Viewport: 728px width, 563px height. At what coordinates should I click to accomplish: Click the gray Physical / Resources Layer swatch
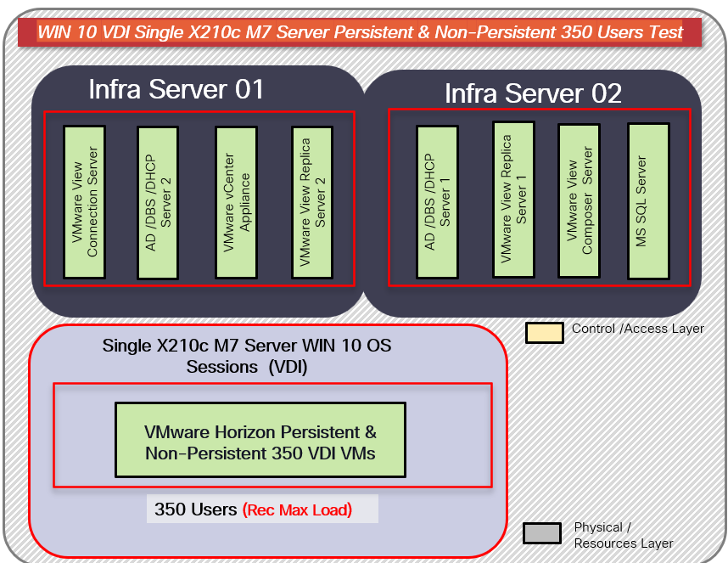542,533
